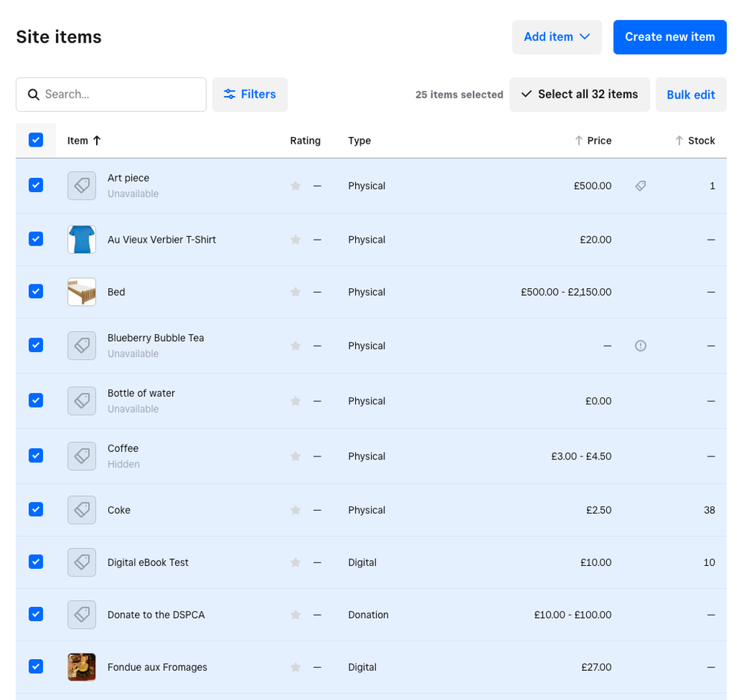Toggle the header select-all checkbox
The width and height of the screenshot is (744, 700).
point(36,140)
